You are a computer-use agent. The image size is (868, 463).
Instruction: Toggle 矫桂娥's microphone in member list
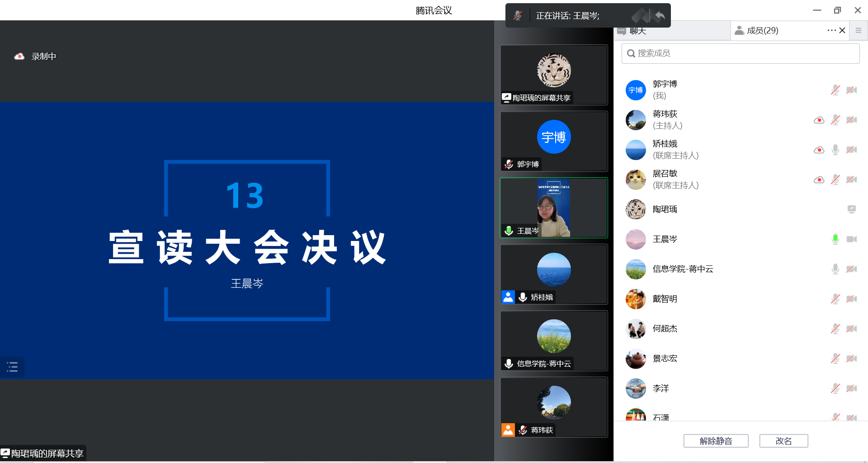click(835, 150)
